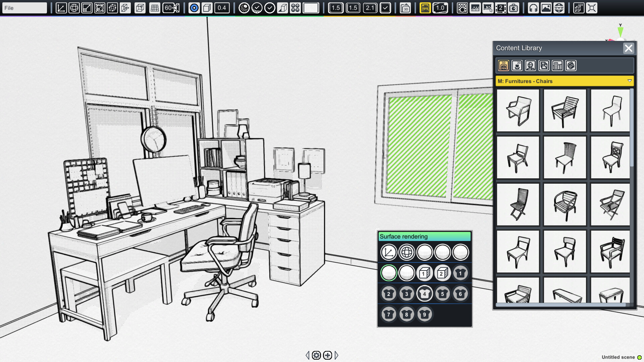Select the globe web icon in the toolbar
This screenshot has height=362, width=644.
558,7
